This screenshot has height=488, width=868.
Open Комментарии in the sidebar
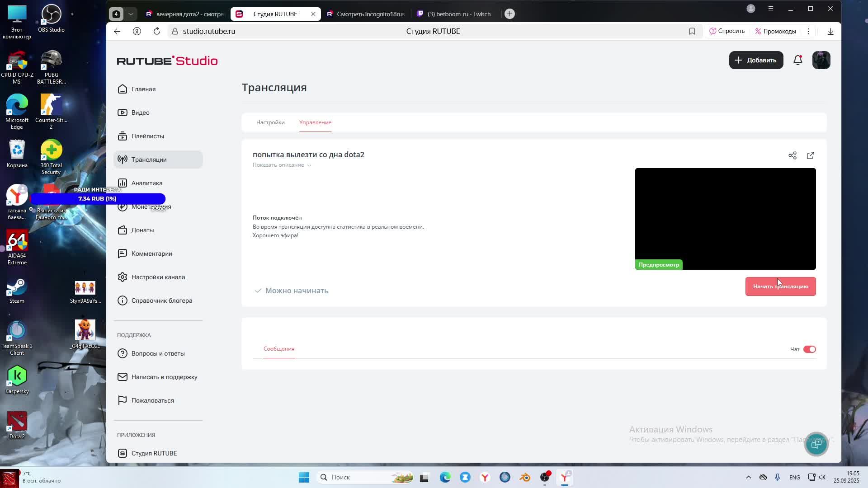pos(151,253)
